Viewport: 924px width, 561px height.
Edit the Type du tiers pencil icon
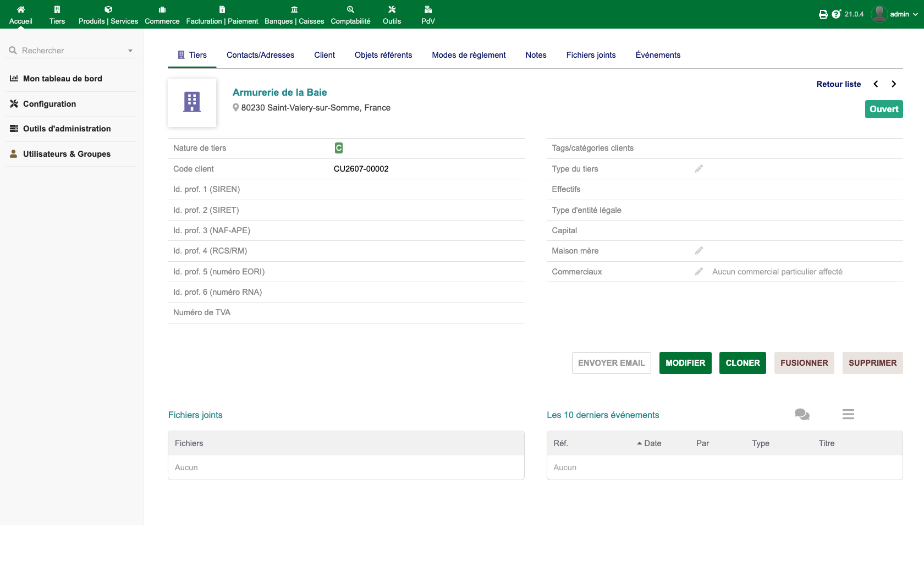[x=698, y=169]
